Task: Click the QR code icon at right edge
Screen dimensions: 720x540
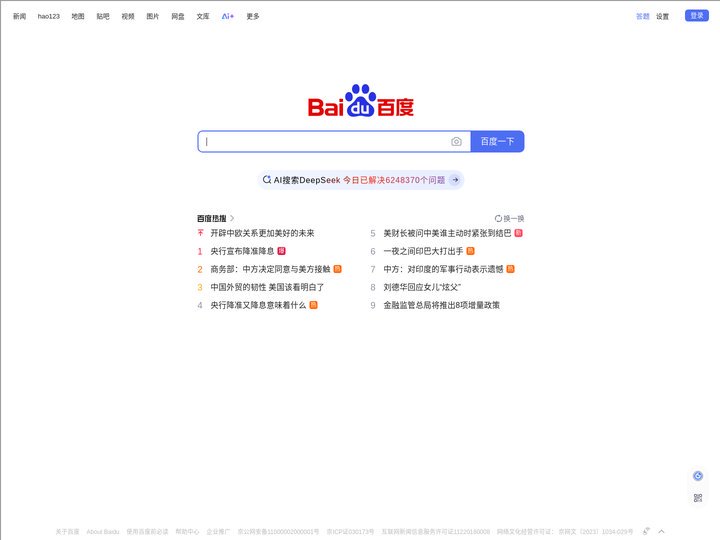Action: pos(698,498)
